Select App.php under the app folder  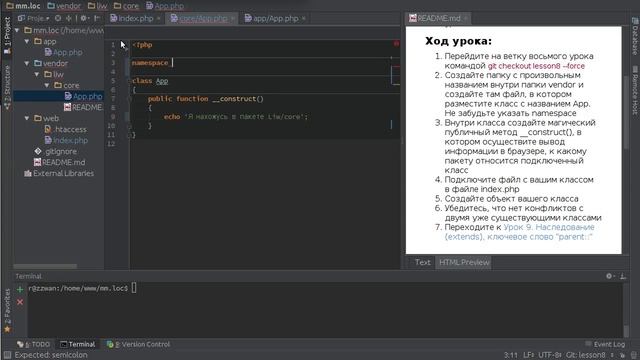pyautogui.click(x=64, y=52)
